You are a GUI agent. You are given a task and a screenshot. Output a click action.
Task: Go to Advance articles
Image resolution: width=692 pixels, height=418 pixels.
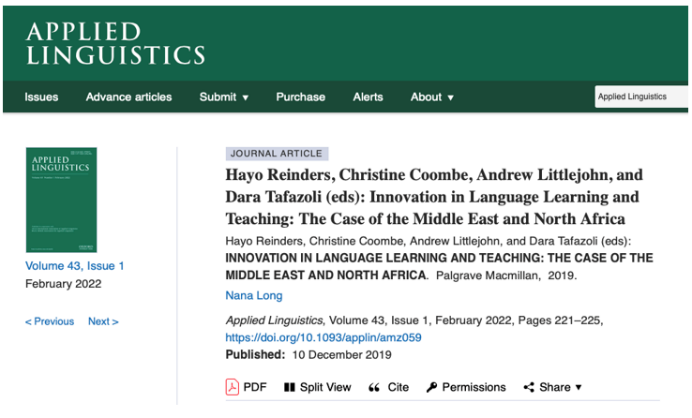129,97
